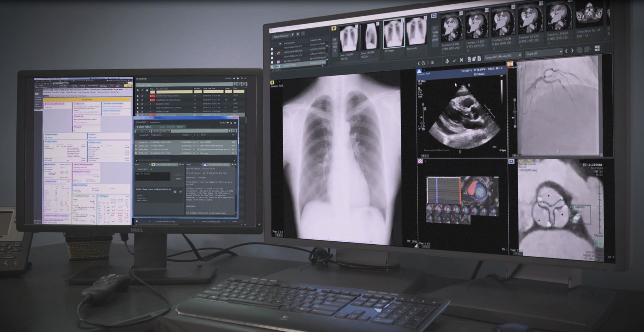This screenshot has width=644, height=332.
Task: Show previous note with left arrow
Action: click(180, 165)
